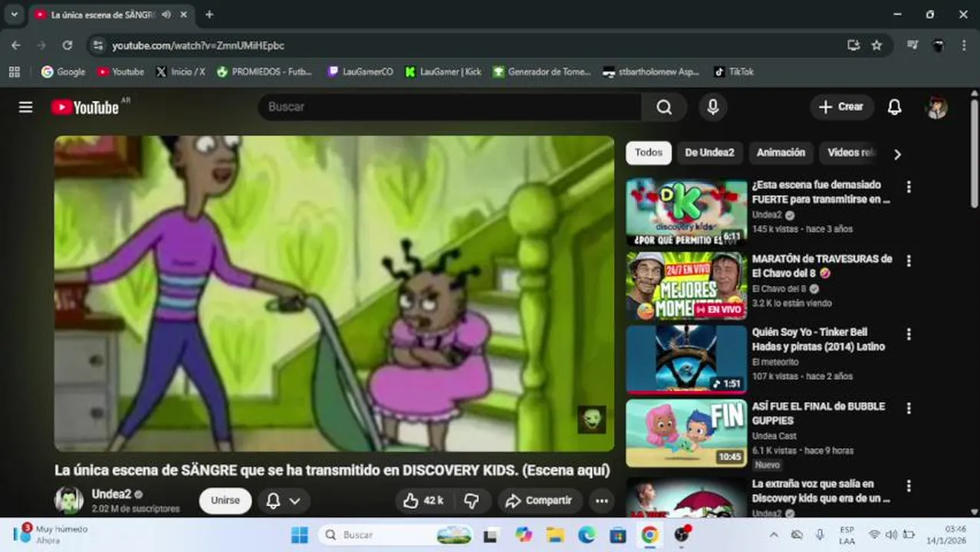Open 'Quién Soy Yo - Tinker Bell' title
Screen dimensions: 980x552
click(818, 340)
